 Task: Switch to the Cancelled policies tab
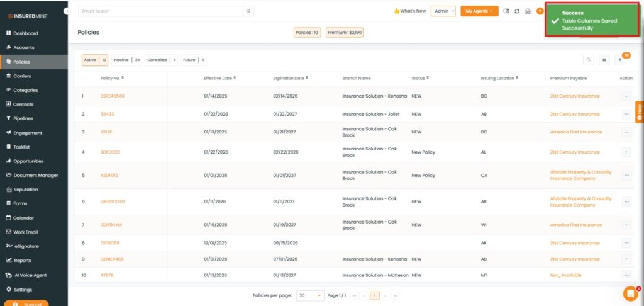[162, 60]
